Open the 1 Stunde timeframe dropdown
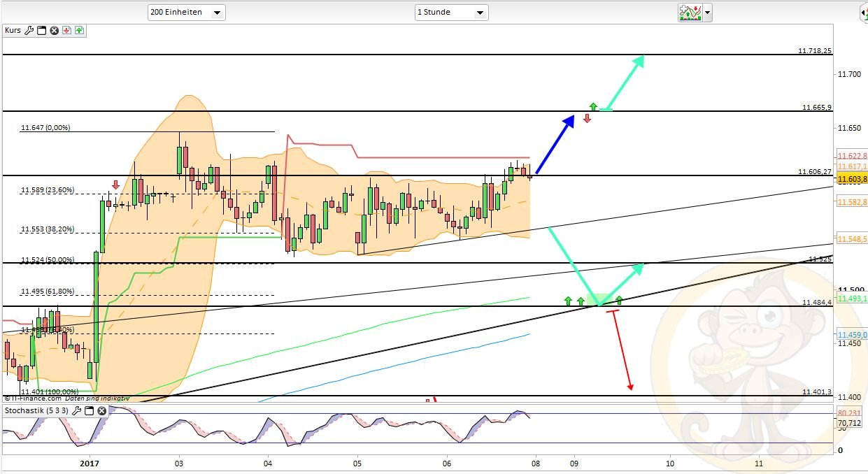The width and height of the screenshot is (868, 474). coord(451,13)
